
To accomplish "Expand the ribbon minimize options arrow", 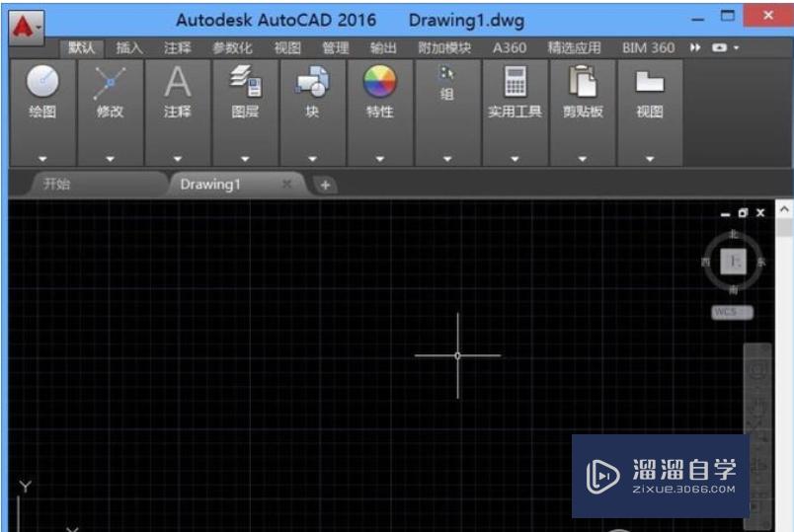I will tap(737, 48).
